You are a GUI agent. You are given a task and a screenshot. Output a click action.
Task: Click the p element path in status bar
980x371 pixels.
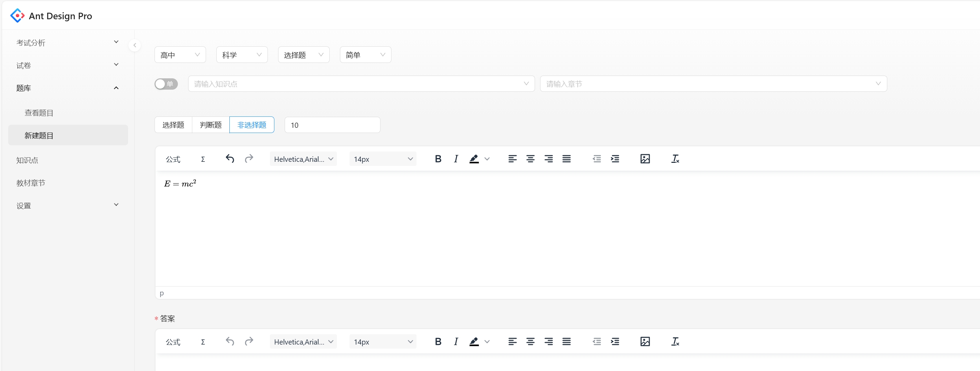[162, 293]
